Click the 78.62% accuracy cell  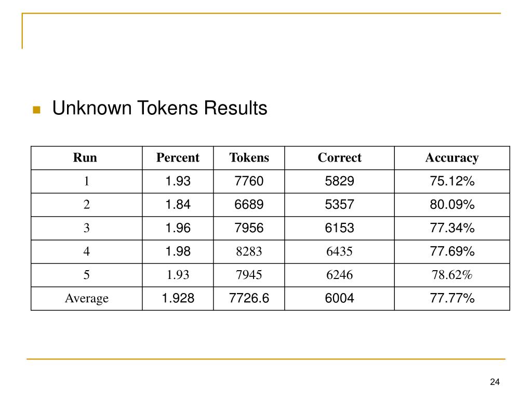[x=452, y=275]
